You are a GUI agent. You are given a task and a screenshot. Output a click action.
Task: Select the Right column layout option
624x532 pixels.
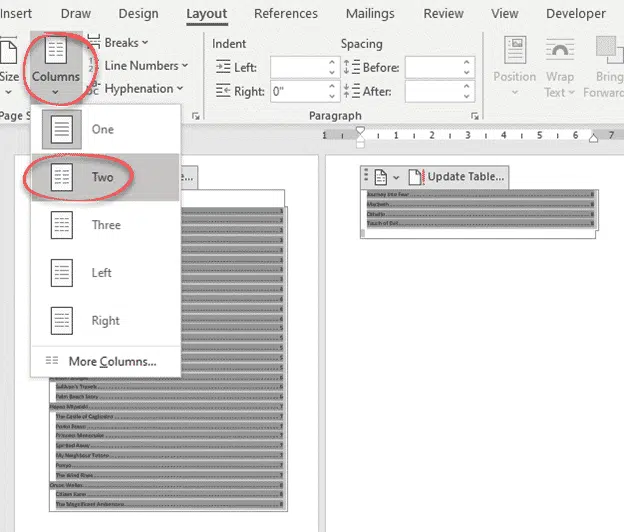[106, 320]
